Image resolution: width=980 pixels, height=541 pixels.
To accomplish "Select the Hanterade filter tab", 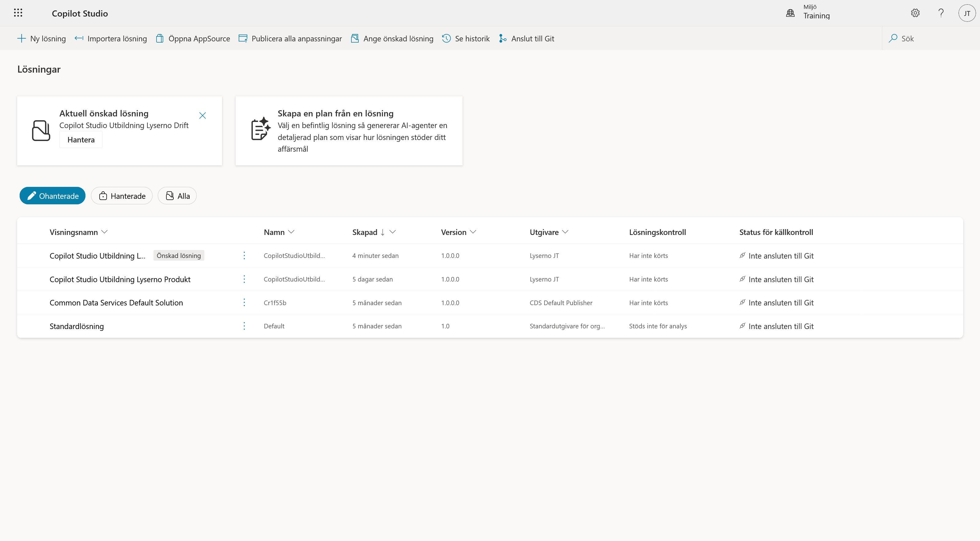I will (122, 196).
